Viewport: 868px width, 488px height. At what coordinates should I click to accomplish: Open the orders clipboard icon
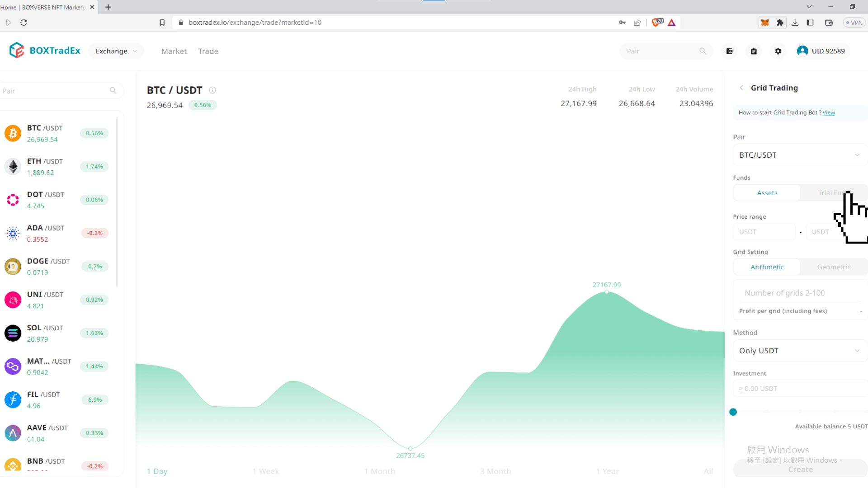[754, 51]
